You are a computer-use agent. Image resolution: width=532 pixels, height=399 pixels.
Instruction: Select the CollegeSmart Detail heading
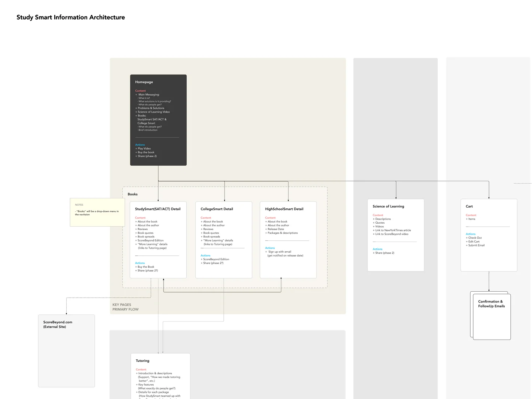click(x=217, y=209)
